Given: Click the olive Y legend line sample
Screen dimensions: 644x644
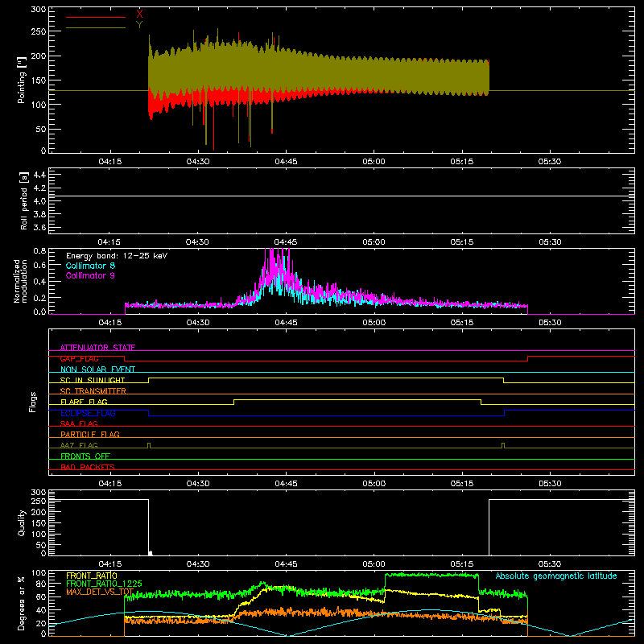Looking at the screenshot, I should point(96,27).
